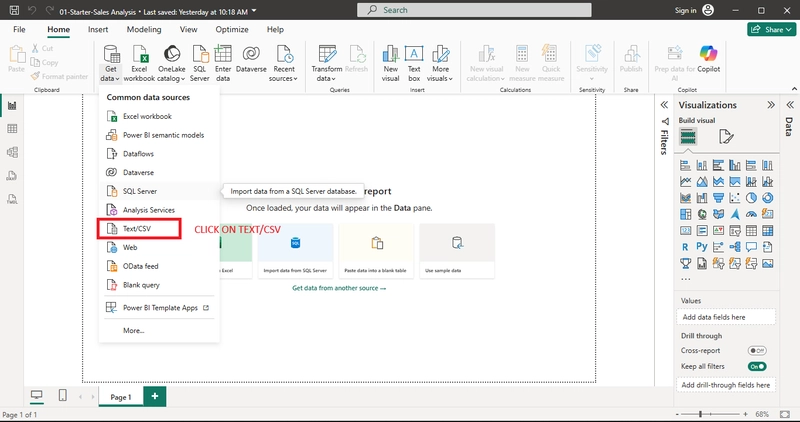Select Web data source entry
This screenshot has height=422, width=800.
pyautogui.click(x=159, y=247)
